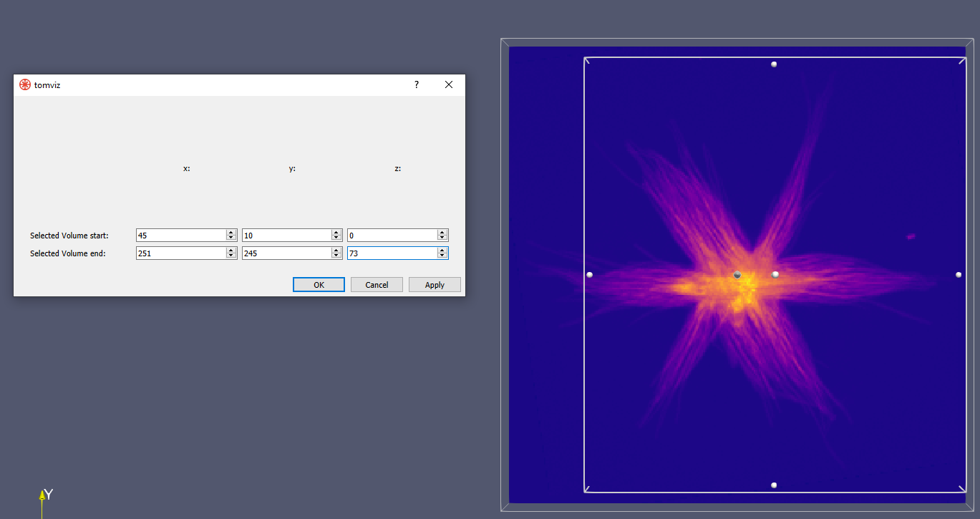Click the tomviz dialog title text

(x=47, y=85)
